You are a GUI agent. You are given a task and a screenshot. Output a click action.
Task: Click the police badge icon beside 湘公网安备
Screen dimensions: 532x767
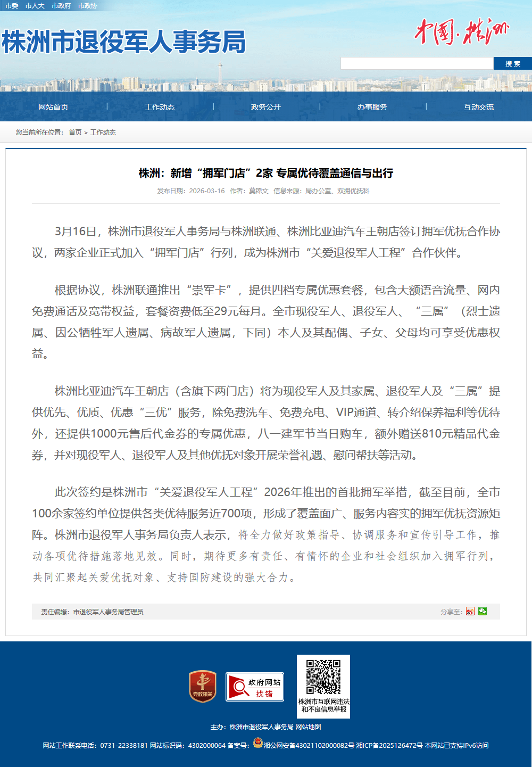[258, 743]
